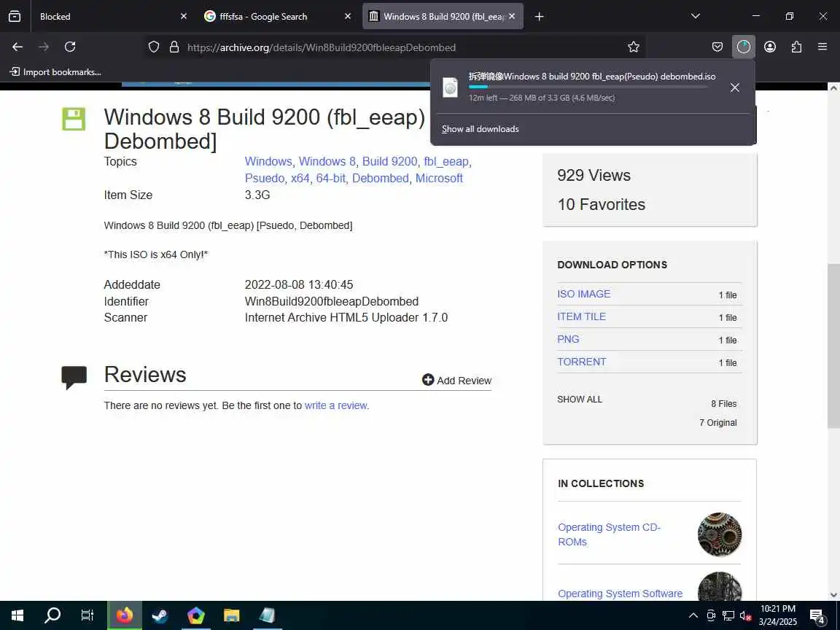
Task: Click the Reviews speech bubble icon
Action: 74,378
